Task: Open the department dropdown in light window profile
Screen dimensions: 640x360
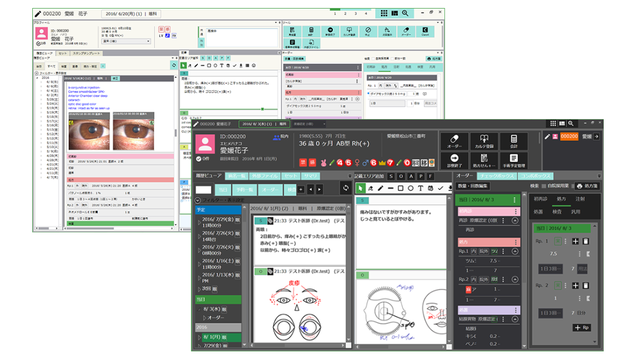Action: pyautogui.click(x=126, y=41)
